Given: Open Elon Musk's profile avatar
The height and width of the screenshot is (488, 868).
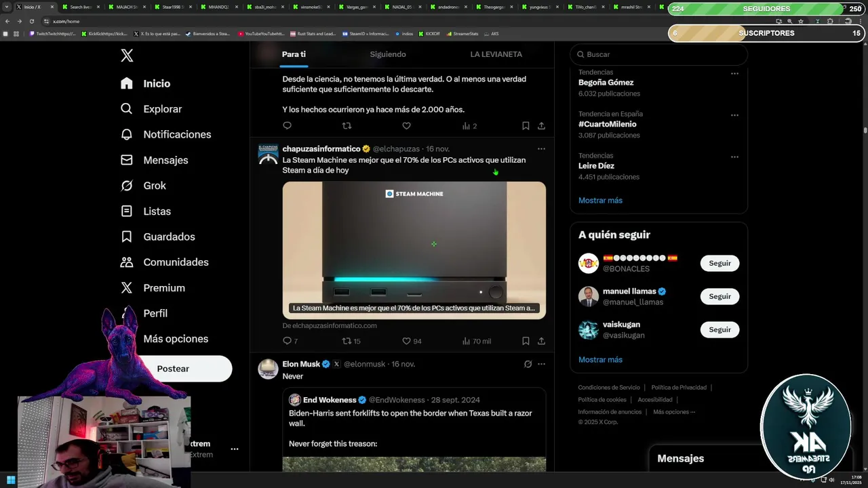Looking at the screenshot, I should tap(268, 369).
